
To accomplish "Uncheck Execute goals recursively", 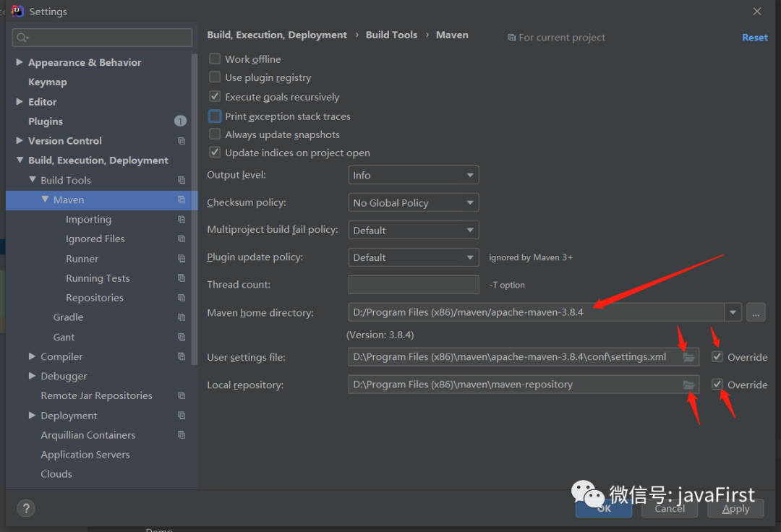I will tap(215, 97).
